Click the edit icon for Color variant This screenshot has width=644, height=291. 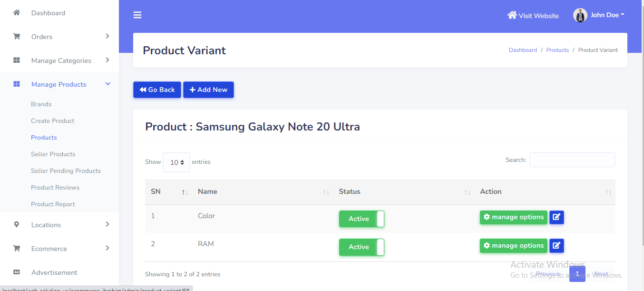pyautogui.click(x=556, y=217)
